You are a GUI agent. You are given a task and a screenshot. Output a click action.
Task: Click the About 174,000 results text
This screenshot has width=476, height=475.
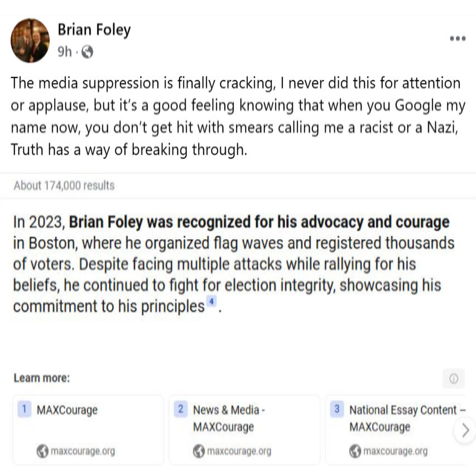point(64,185)
